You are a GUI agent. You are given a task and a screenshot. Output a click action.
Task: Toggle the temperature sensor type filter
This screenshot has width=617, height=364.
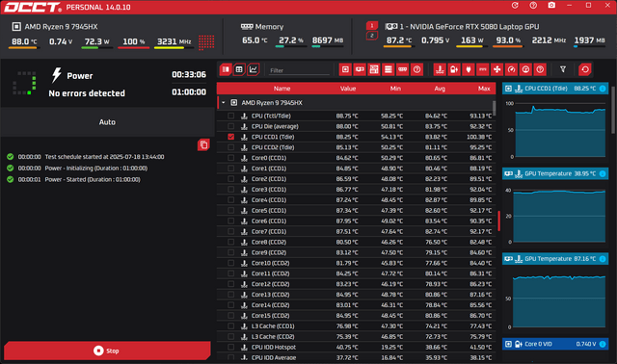pyautogui.click(x=440, y=69)
